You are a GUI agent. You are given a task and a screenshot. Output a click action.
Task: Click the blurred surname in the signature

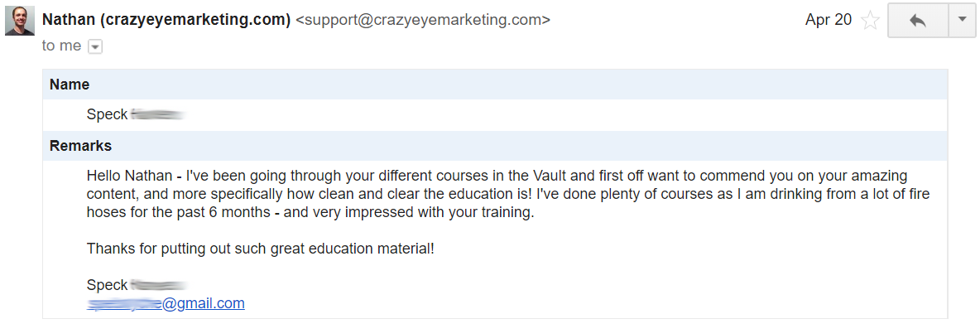[159, 285]
